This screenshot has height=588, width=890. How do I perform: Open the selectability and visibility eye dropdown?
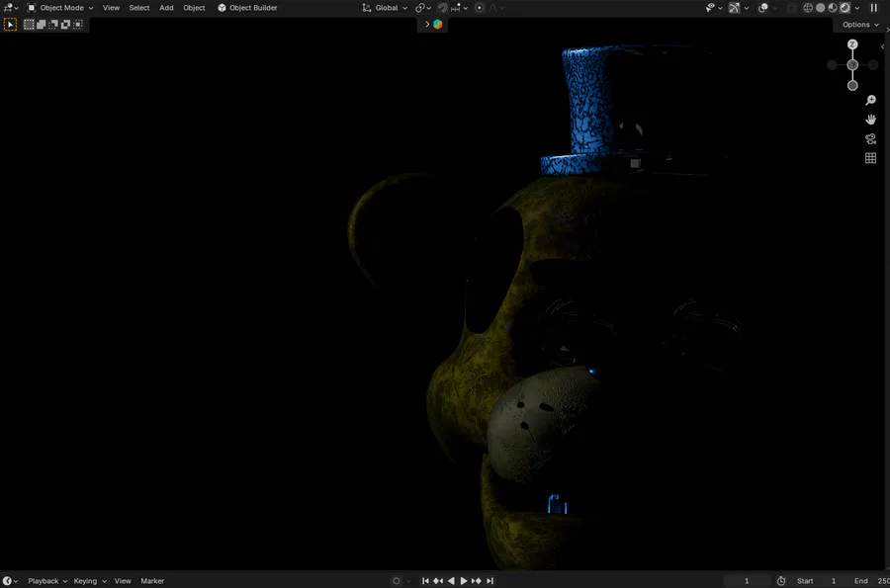coord(713,7)
